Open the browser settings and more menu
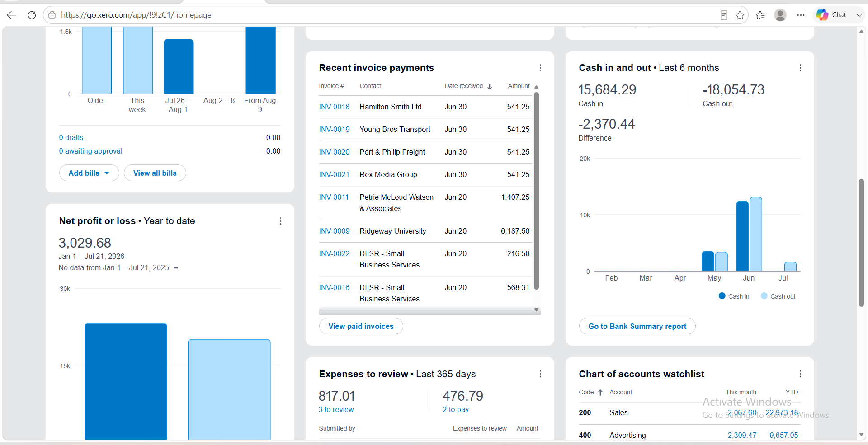 (x=801, y=15)
